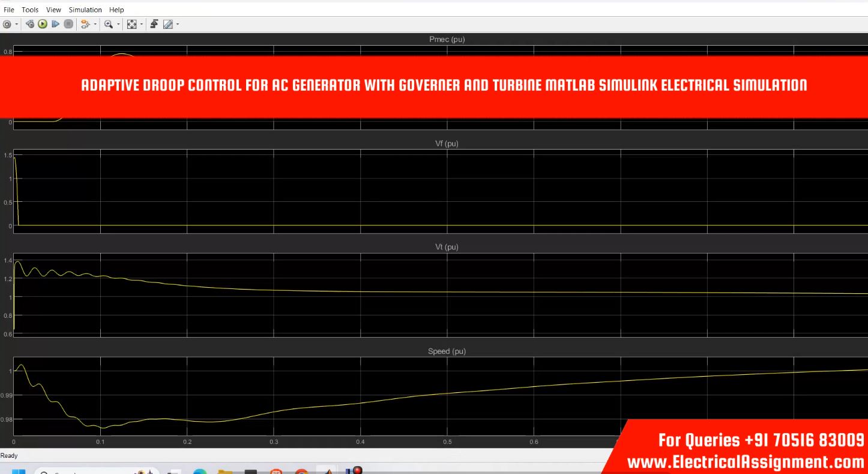This screenshot has width=868, height=474.
Task: Expand the Zoom tool dropdown arrow
Action: coord(118,24)
